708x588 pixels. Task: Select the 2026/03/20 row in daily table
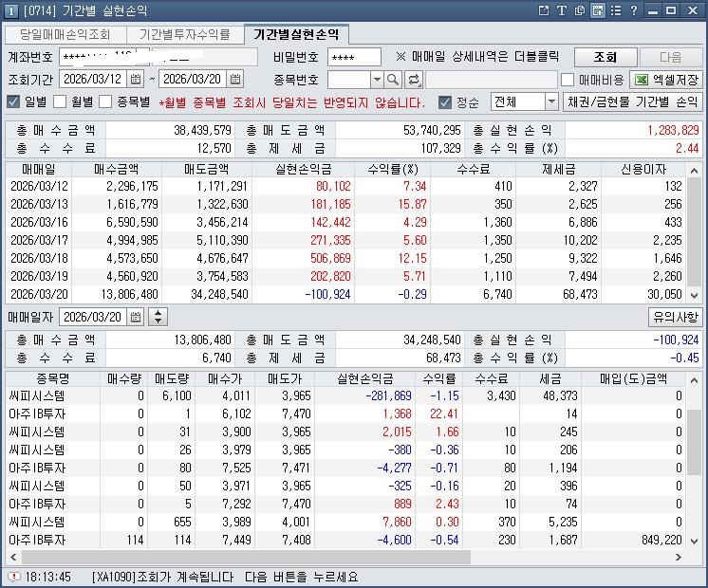(x=346, y=294)
